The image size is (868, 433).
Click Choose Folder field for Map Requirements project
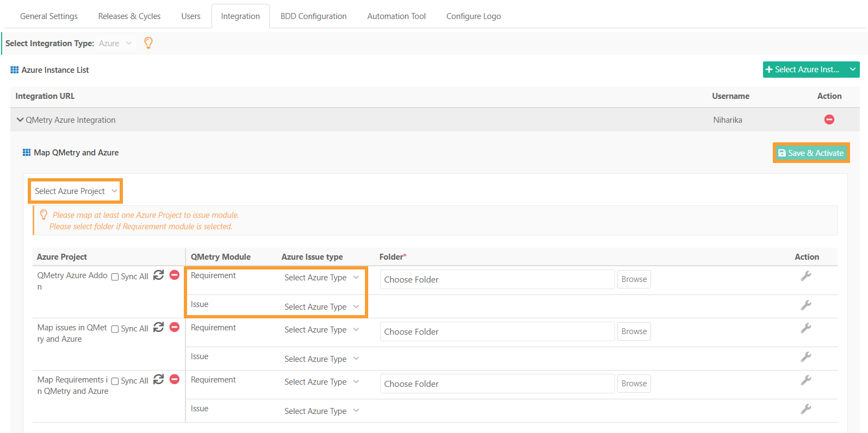click(498, 384)
